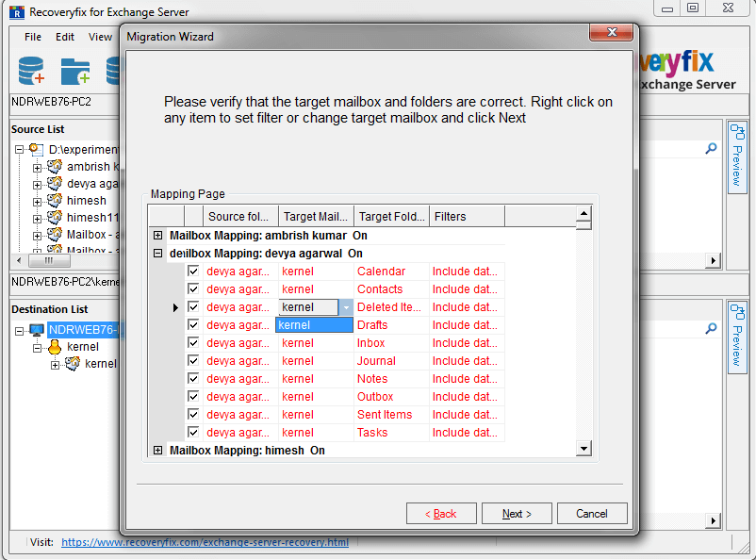
Task: Select the himesh mailbox icon in Source List
Action: (55, 200)
